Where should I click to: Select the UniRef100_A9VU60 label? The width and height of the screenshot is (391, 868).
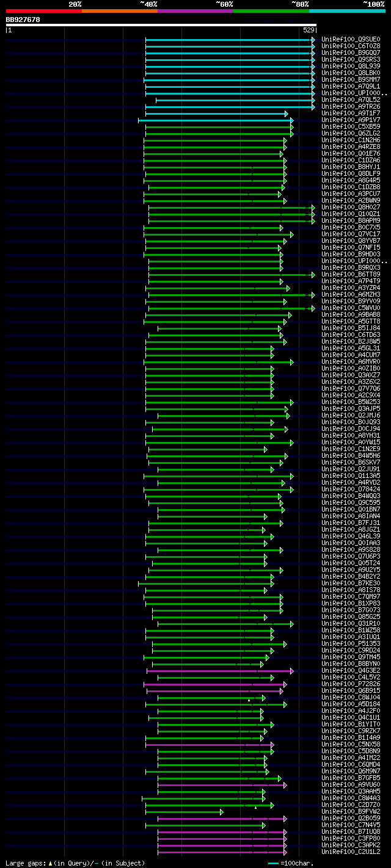point(351,785)
